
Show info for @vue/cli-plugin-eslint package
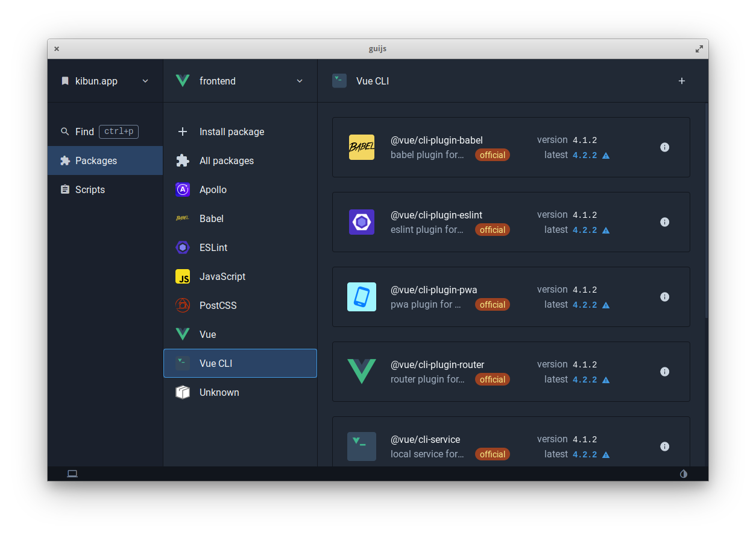tap(664, 221)
